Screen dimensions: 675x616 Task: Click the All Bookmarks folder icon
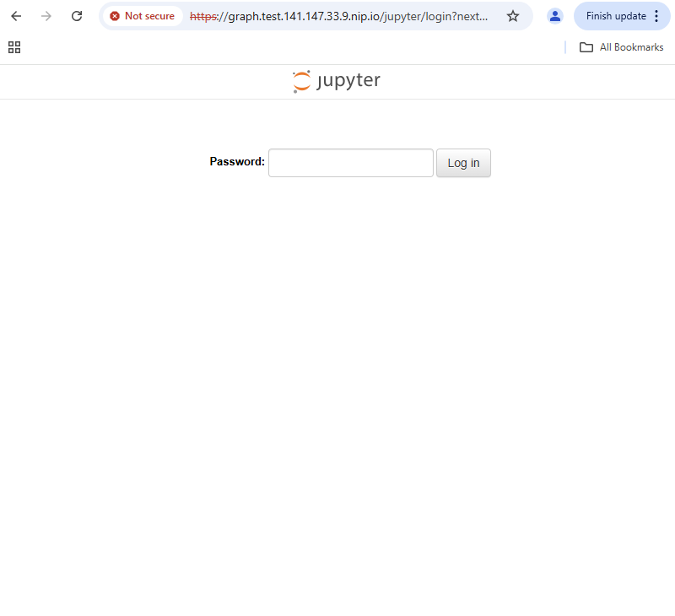click(x=586, y=47)
